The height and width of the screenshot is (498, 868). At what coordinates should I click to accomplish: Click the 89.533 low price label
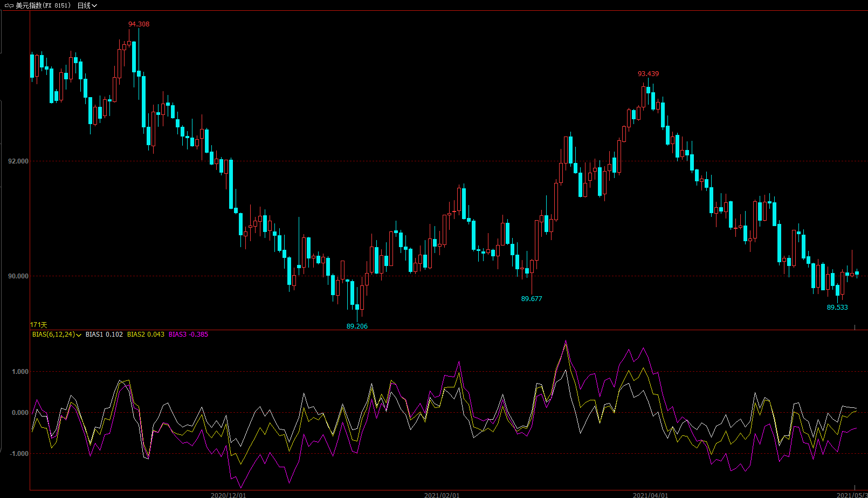[837, 308]
